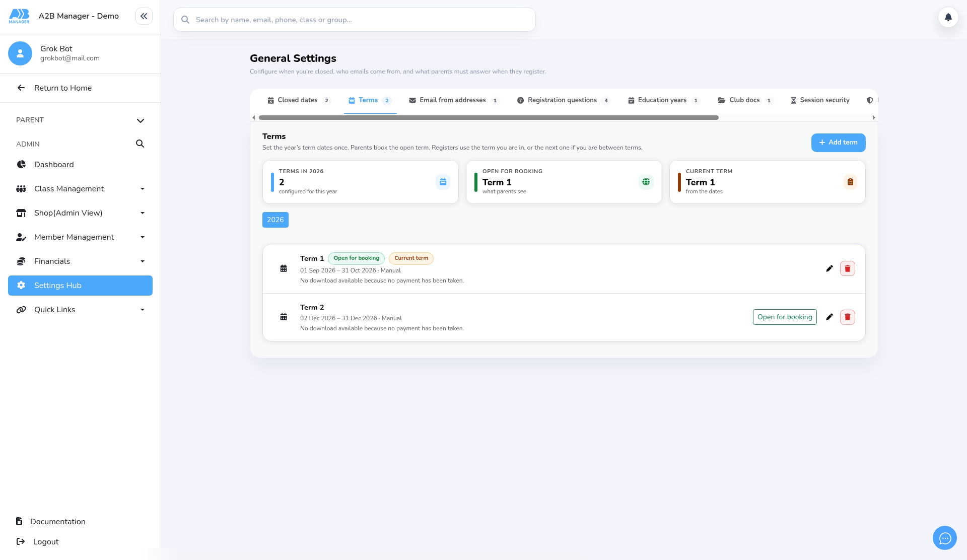
Task: Click the Term 2 calendar icon
Action: (x=284, y=317)
